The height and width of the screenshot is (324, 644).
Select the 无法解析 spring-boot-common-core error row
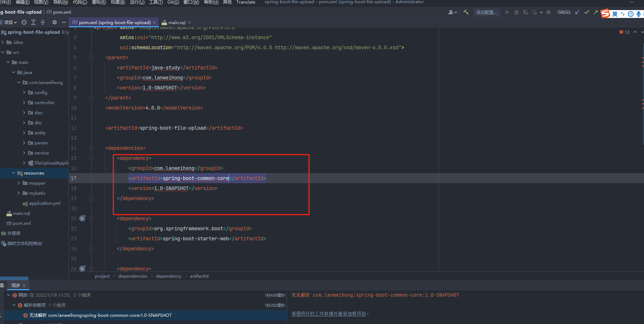pos(144,315)
